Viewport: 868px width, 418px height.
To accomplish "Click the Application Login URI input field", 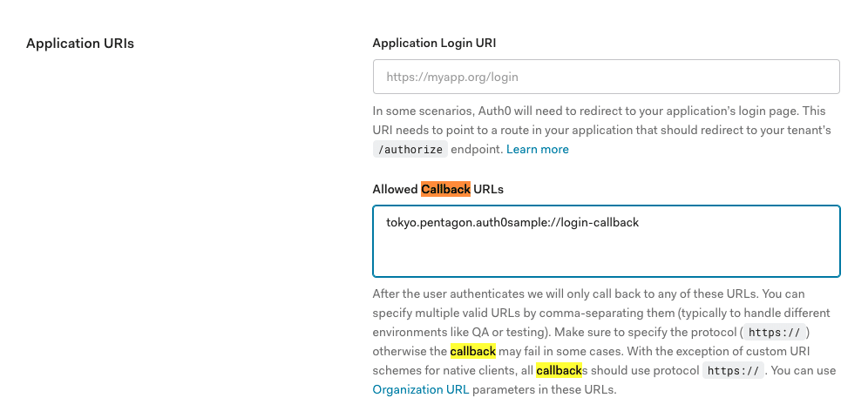I will (x=606, y=77).
